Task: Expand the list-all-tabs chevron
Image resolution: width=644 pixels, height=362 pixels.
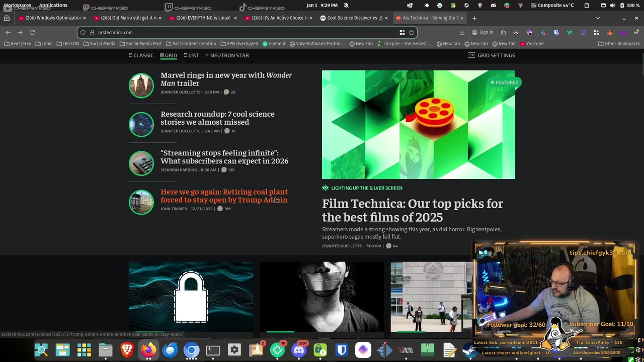Action: tap(598, 18)
